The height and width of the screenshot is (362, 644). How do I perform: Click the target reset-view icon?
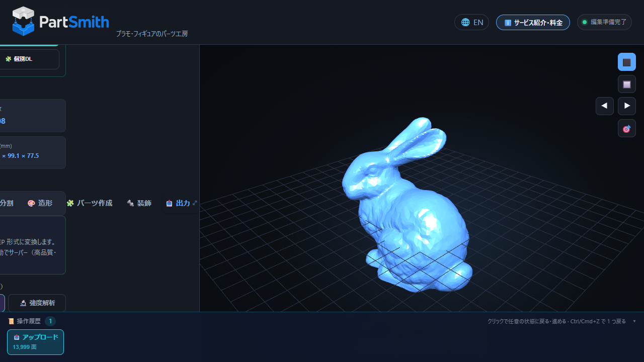(x=627, y=128)
